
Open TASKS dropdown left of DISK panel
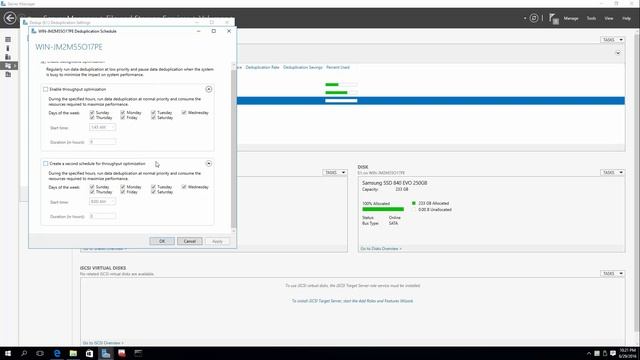click(335, 172)
